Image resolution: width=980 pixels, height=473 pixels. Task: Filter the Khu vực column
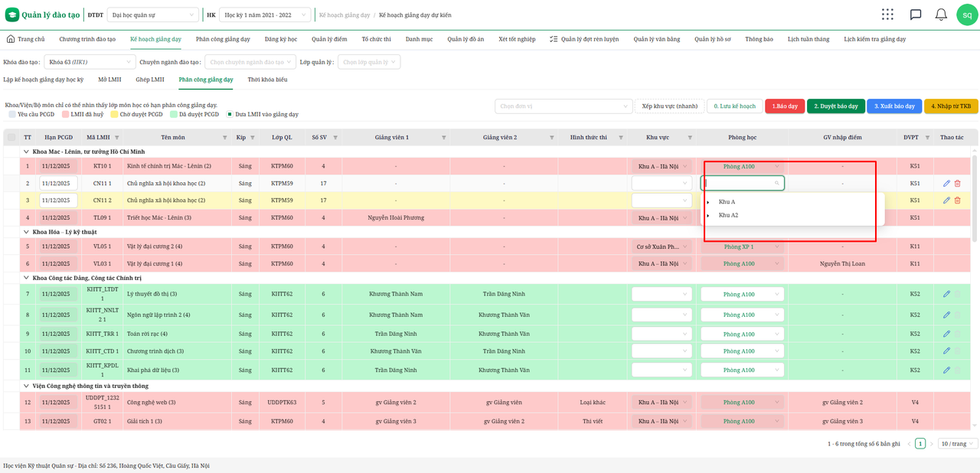coord(690,138)
